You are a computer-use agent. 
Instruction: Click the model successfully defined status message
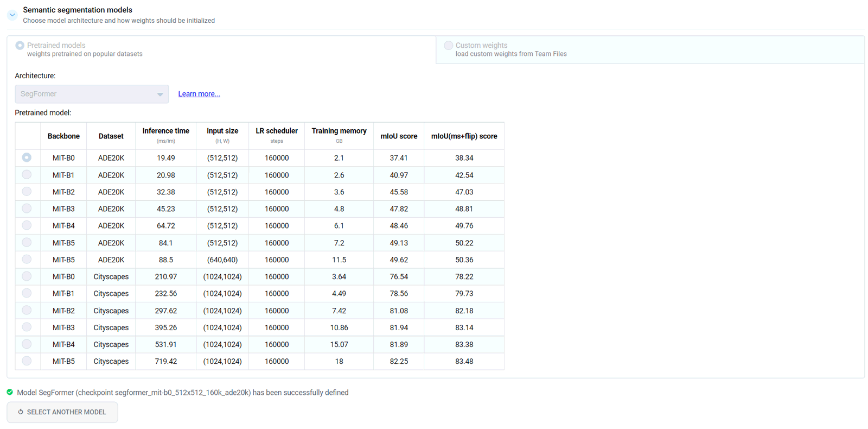(183, 393)
